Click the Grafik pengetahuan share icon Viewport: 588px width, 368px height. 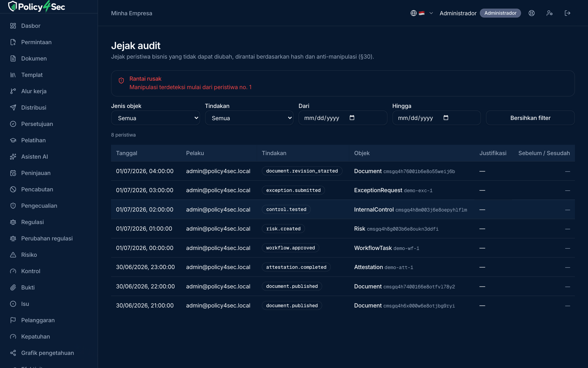(x=13, y=353)
